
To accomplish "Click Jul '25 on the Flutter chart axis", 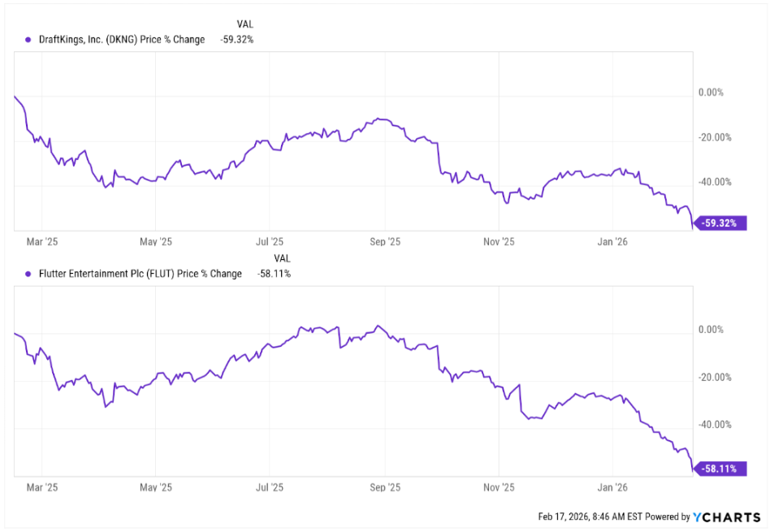I will pyautogui.click(x=270, y=488).
